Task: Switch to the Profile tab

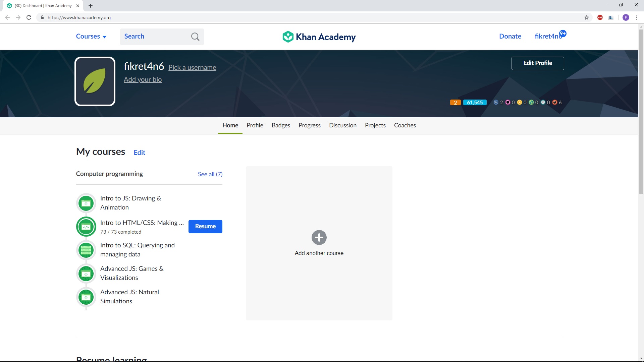Action: [x=255, y=125]
